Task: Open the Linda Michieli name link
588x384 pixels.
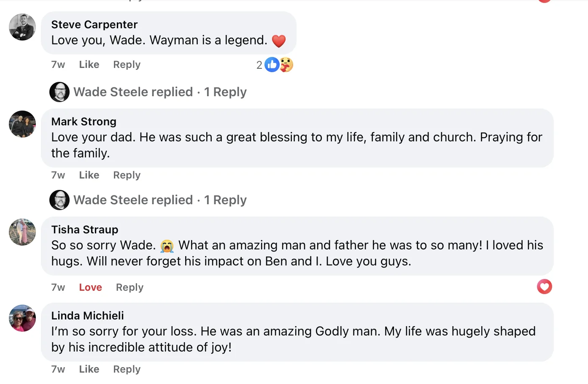Action: click(87, 316)
